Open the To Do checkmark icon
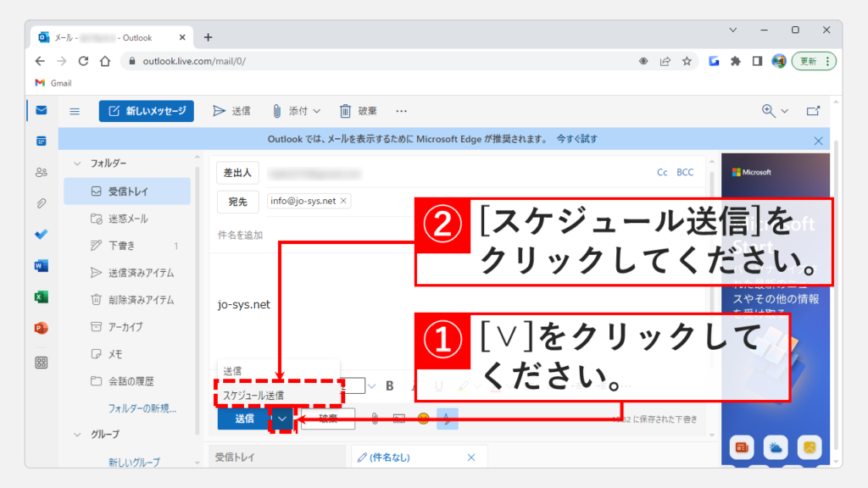 [41, 235]
